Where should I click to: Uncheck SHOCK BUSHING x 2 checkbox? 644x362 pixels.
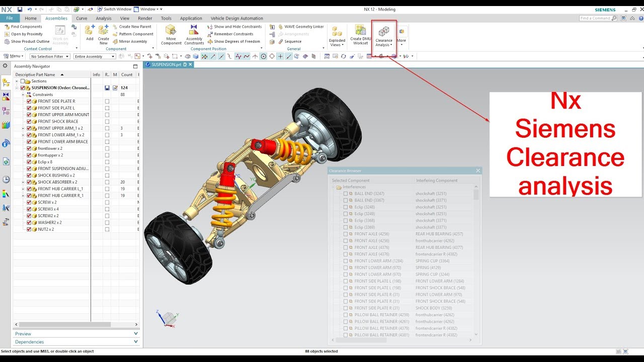coord(29,175)
